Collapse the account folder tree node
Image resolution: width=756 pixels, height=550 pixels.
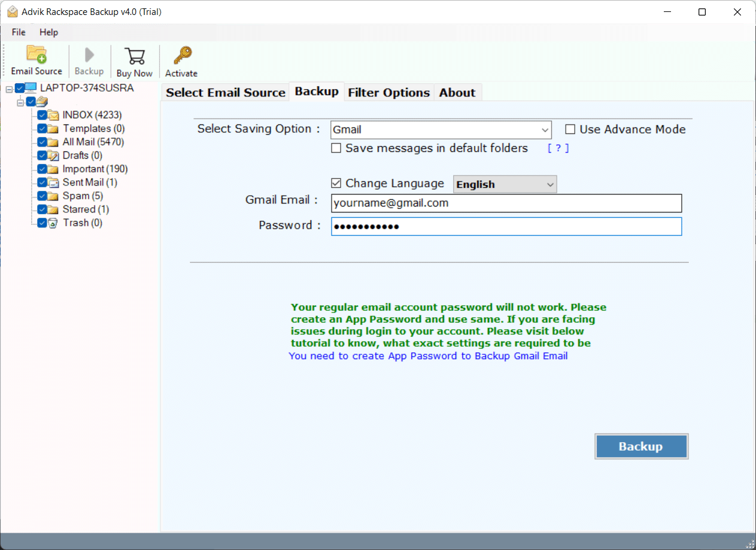(x=20, y=102)
